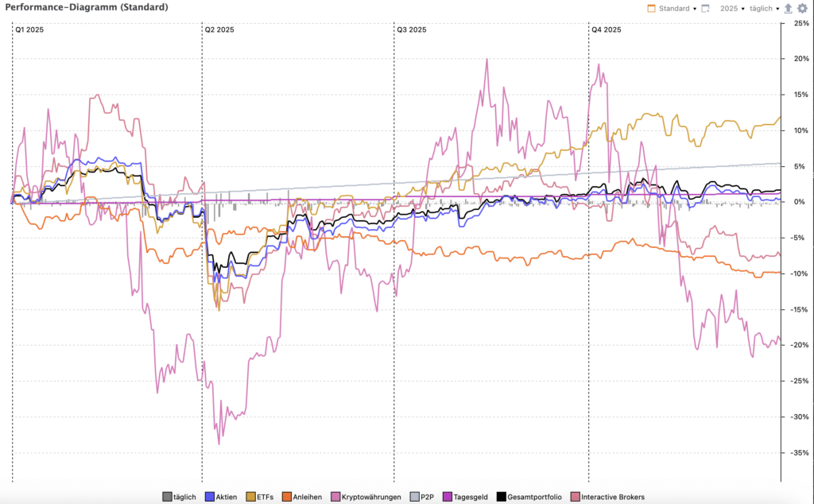
Task: Click the black Gesamtportfolio legend swatch
Action: click(x=501, y=497)
